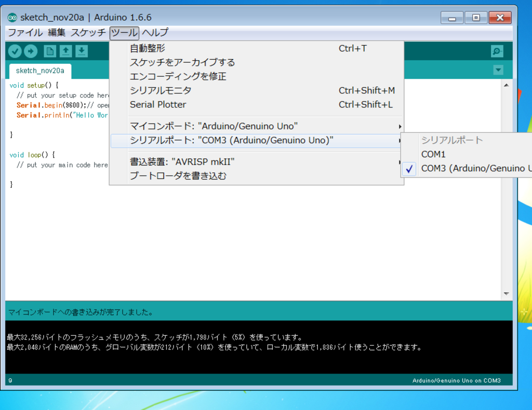This screenshot has width=532, height=410.
Task: Choose ブートローダを書き込む
Action: point(257,176)
